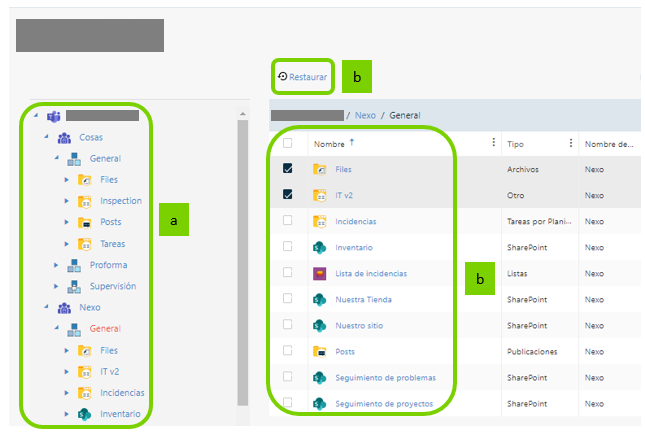Viewport: 645px width, 434px height.
Task: Click the Inventario SharePoint icon in the tree
Action: click(x=85, y=414)
